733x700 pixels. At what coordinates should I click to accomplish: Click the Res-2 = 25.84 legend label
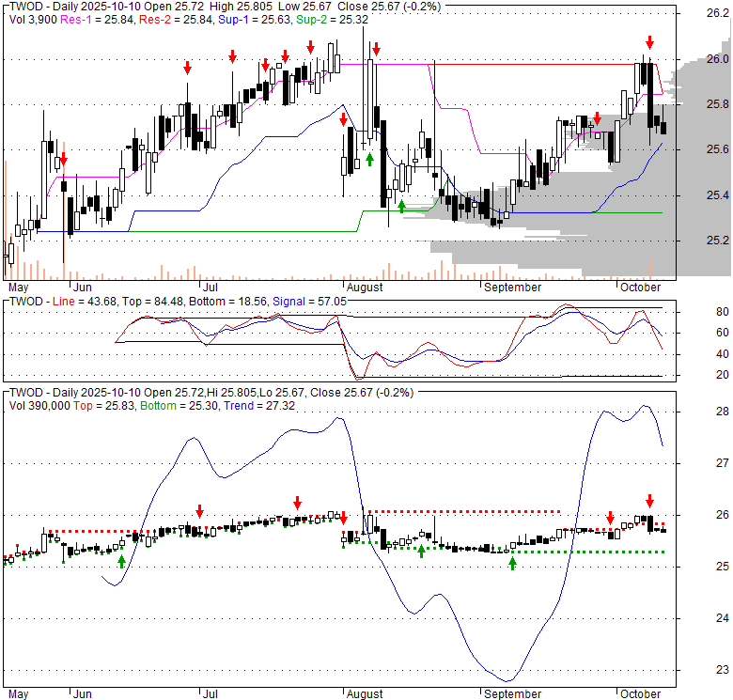(x=176, y=20)
